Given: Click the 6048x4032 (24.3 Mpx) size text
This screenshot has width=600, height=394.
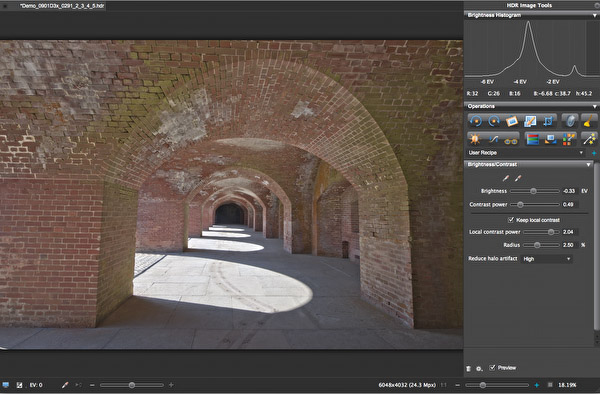Looking at the screenshot, I should (407, 385).
